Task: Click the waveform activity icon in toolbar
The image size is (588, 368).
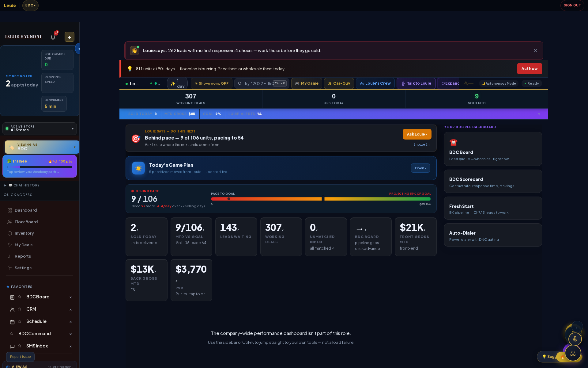Action: [x=468, y=83]
